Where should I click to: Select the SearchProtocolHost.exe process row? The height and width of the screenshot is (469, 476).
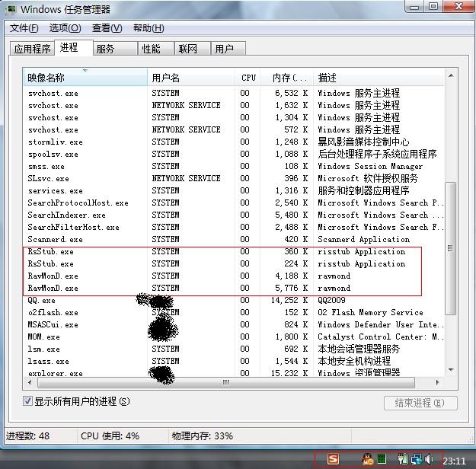pyautogui.click(x=234, y=203)
